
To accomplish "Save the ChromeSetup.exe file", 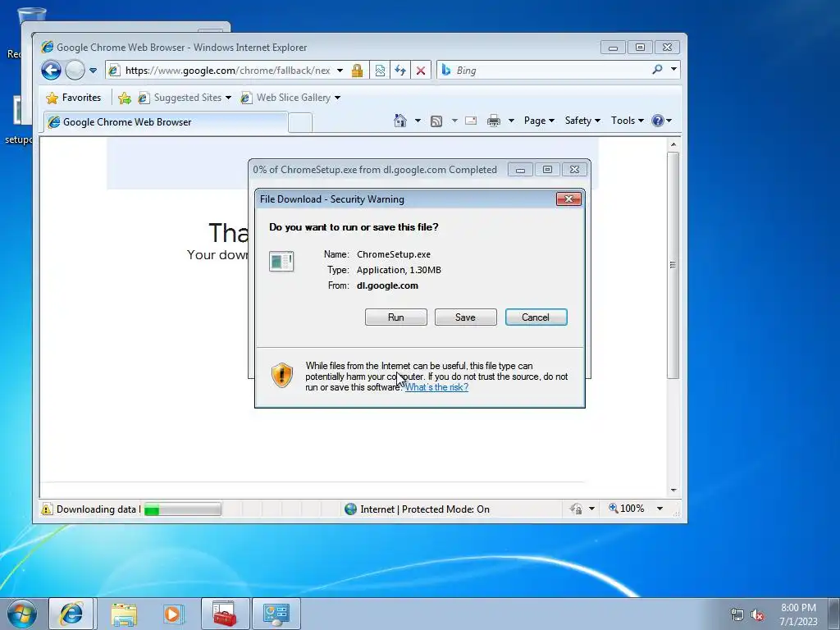I will 466,317.
